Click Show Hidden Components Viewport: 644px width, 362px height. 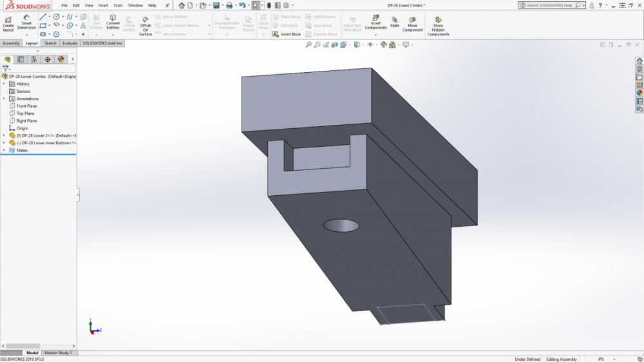(x=438, y=26)
